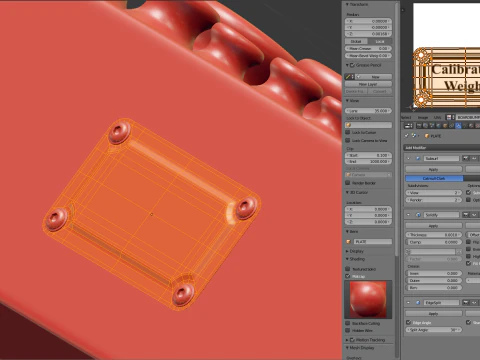Collapse the Transform panel
This screenshot has height=360, width=480.
pyautogui.click(x=347, y=4)
